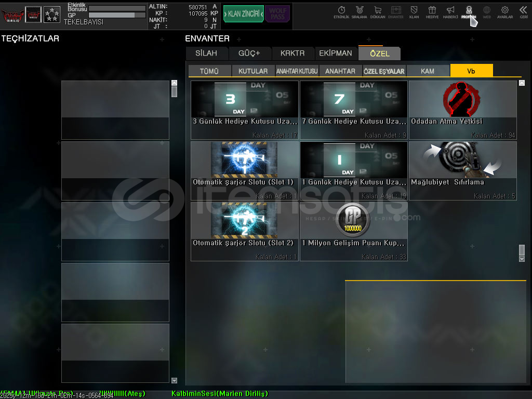Click the WOLF PASS button
532x399 pixels.
coord(277,14)
